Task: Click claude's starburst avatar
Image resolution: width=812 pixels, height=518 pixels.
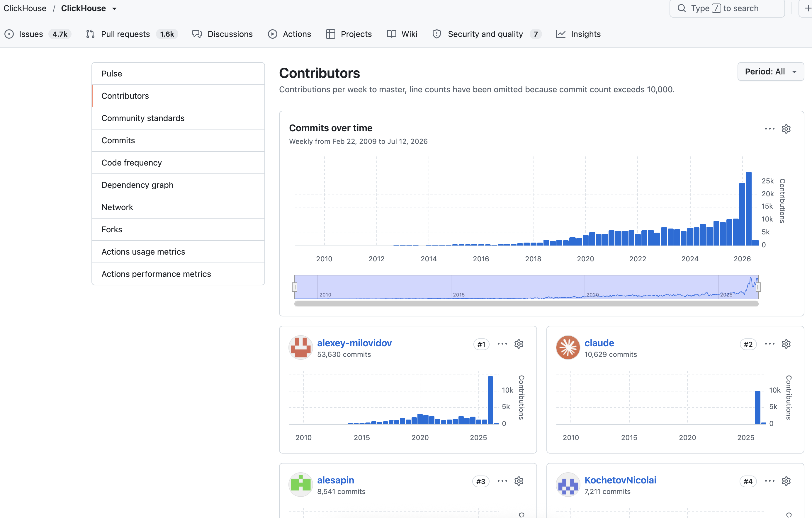Action: pyautogui.click(x=568, y=347)
